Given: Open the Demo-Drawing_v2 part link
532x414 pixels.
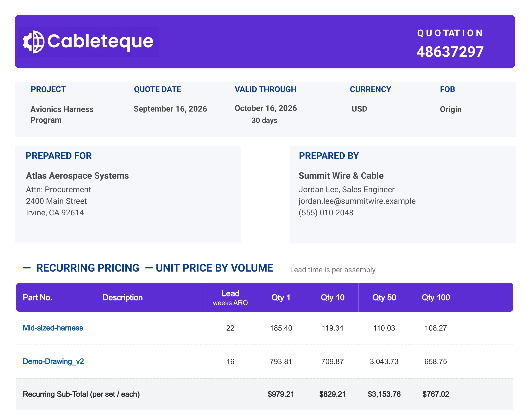Looking at the screenshot, I should click(53, 361).
